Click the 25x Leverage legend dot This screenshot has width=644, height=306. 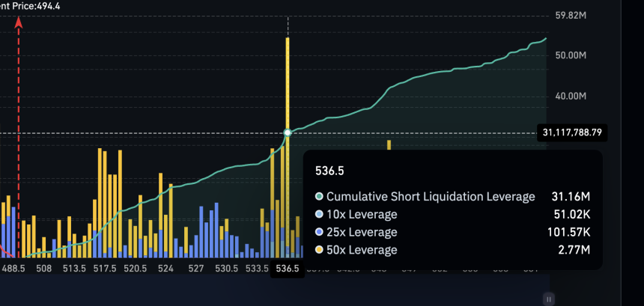click(x=320, y=233)
